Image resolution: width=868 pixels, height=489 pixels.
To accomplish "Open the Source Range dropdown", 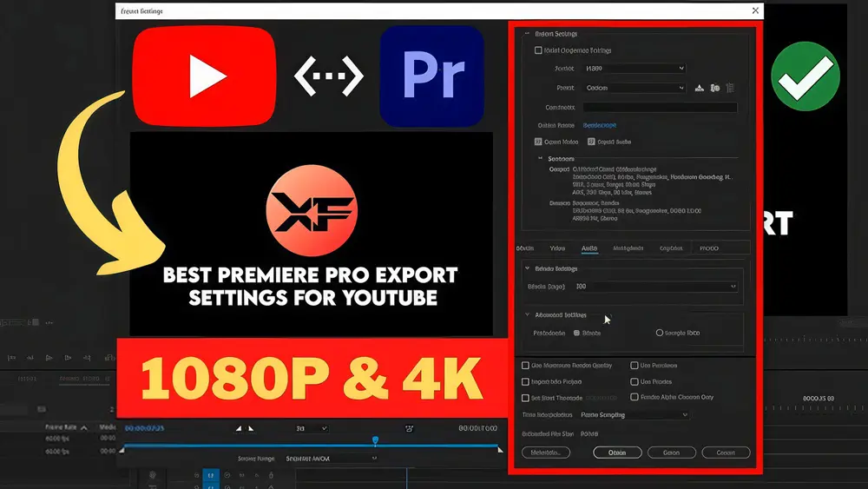I will (331, 459).
